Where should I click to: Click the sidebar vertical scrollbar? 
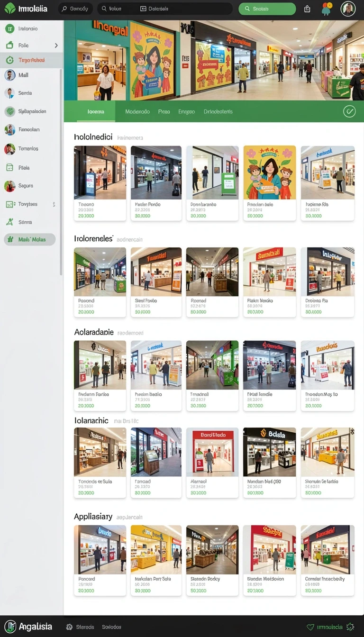point(61,172)
